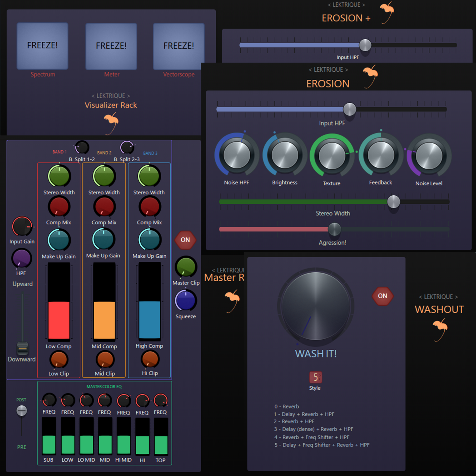Click the B. Split 1-2 knob
Viewport: 476px width, 476px height.
82,147
